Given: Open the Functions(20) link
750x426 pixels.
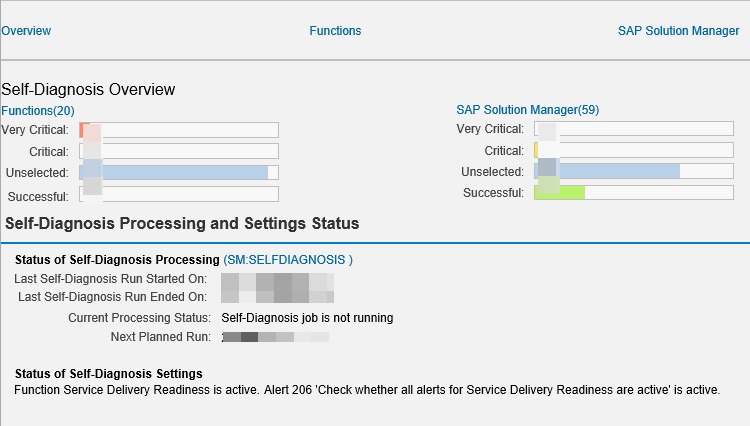Looking at the screenshot, I should [38, 110].
